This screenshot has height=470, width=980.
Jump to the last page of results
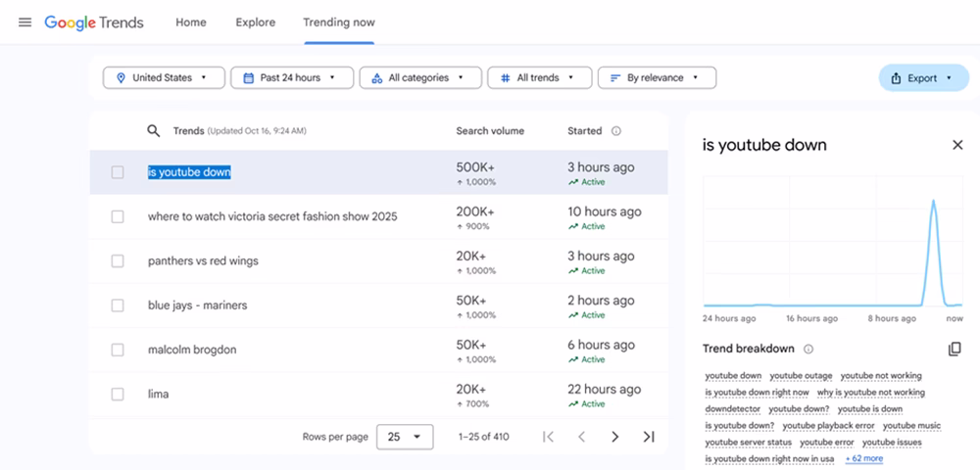tap(648, 437)
